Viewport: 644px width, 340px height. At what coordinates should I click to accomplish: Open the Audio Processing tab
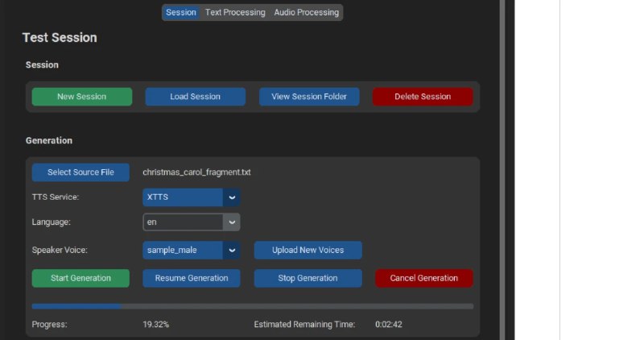[306, 13]
